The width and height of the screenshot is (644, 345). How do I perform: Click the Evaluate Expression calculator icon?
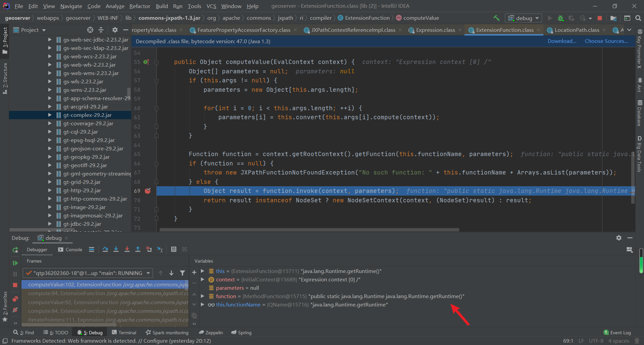[174, 249]
